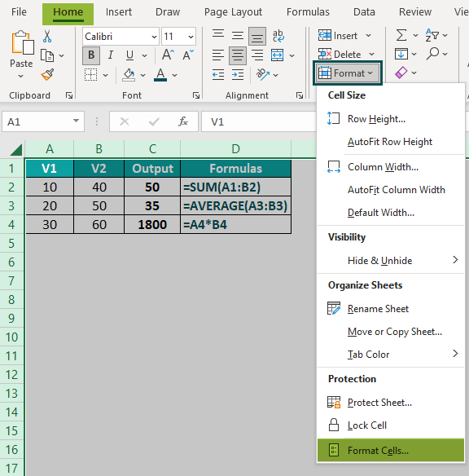Screen dimensions: 469x476
Task: Switch to the Draw tab
Action: coord(168,12)
